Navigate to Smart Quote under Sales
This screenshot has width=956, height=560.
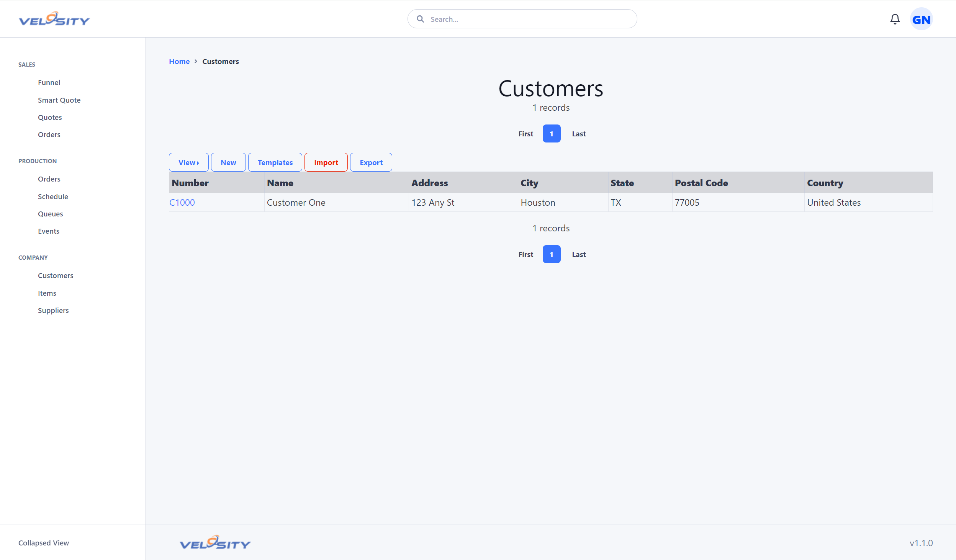(59, 99)
